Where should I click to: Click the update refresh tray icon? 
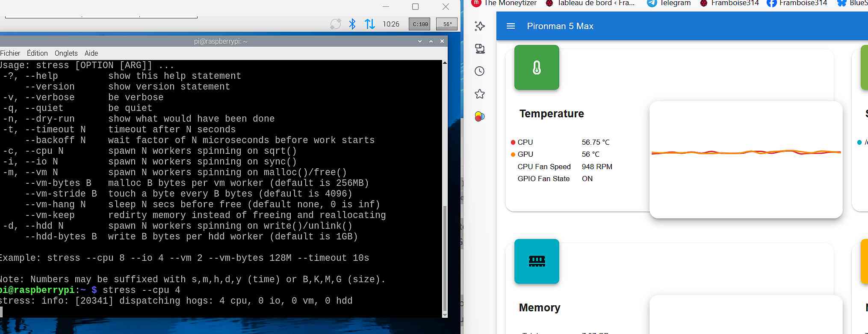[336, 24]
